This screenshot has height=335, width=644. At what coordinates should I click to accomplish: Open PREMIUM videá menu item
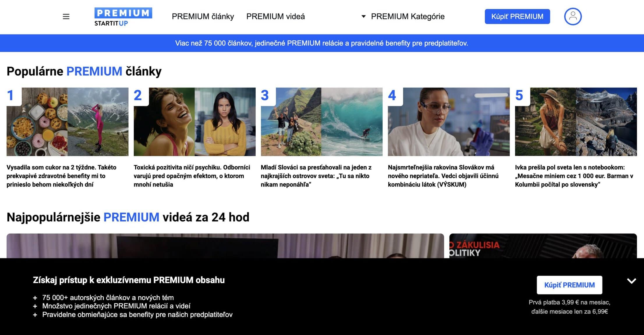tap(275, 17)
